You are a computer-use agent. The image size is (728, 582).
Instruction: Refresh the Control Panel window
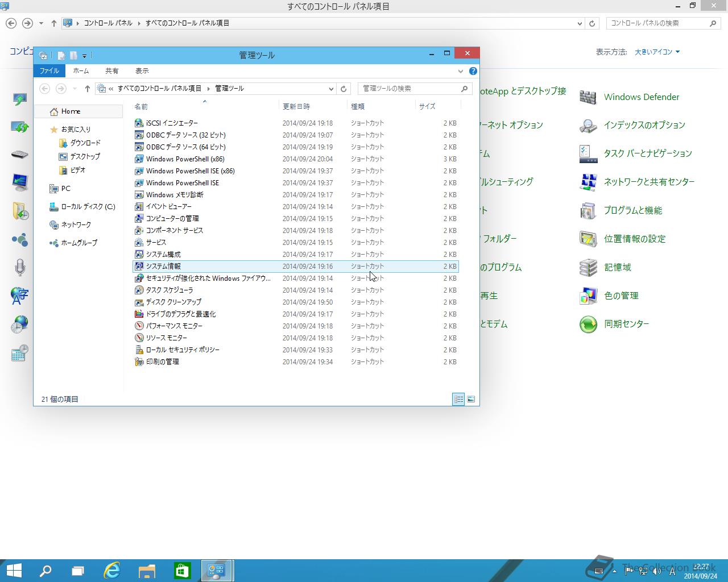pyautogui.click(x=592, y=23)
